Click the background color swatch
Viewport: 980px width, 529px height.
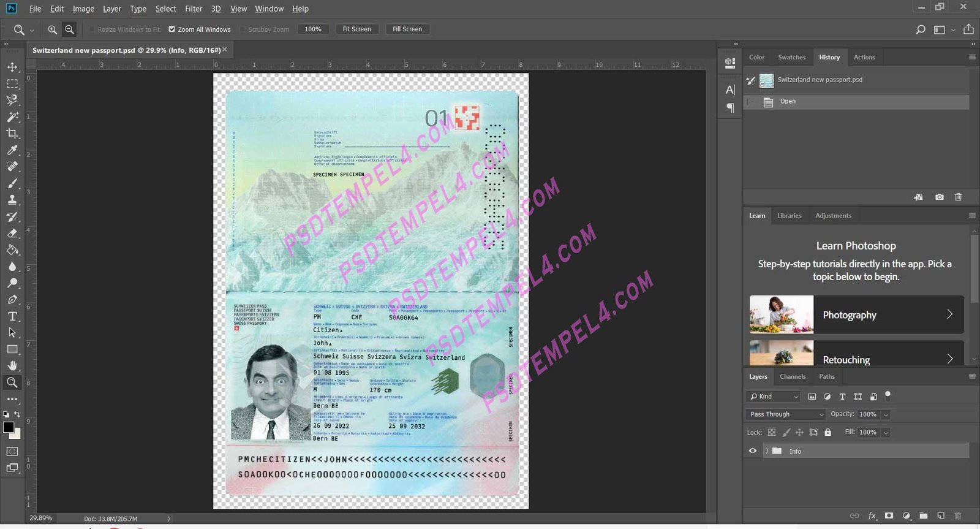[x=17, y=434]
